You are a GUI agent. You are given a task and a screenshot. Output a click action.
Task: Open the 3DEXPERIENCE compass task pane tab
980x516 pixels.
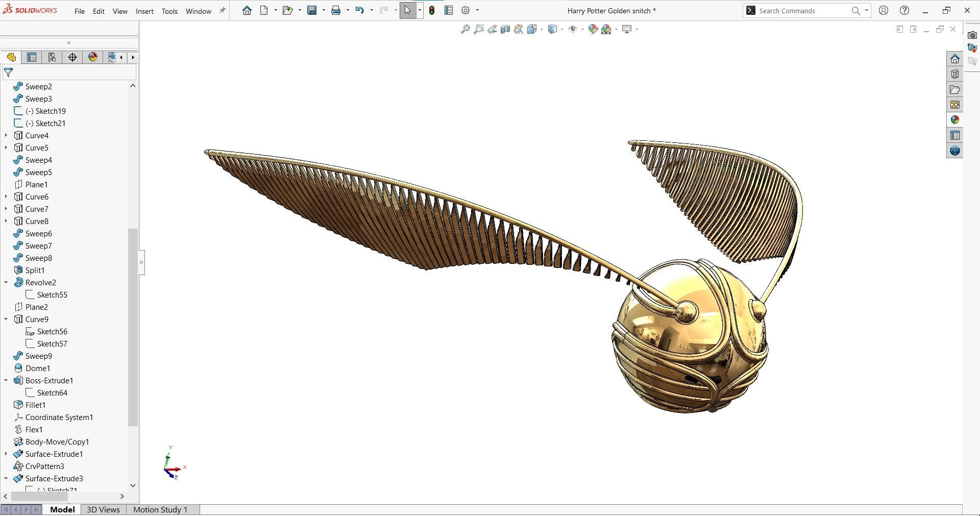(x=955, y=151)
